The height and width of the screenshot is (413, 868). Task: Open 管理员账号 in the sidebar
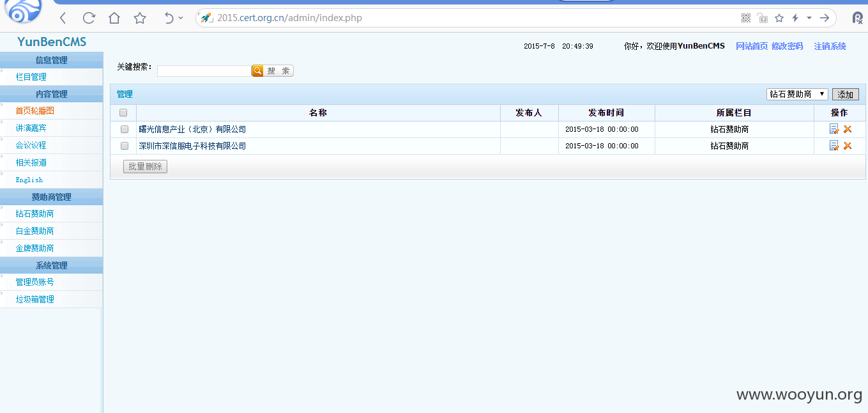(35, 282)
